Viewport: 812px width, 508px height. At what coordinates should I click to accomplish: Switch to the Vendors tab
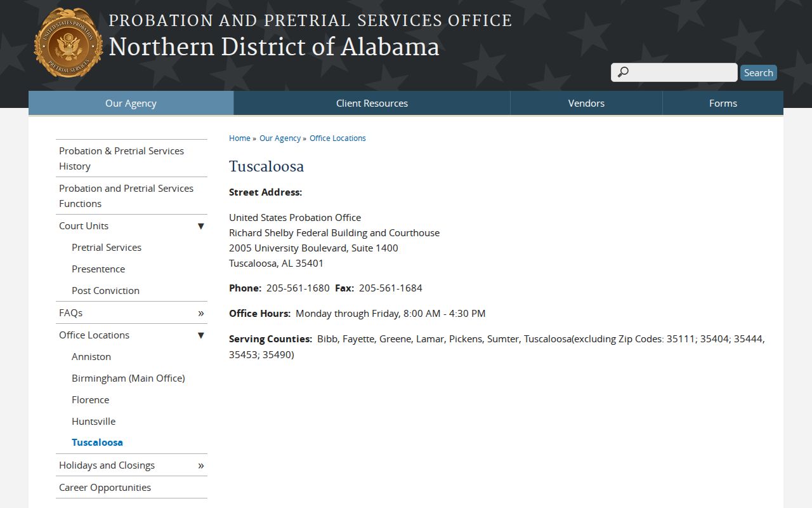point(586,103)
